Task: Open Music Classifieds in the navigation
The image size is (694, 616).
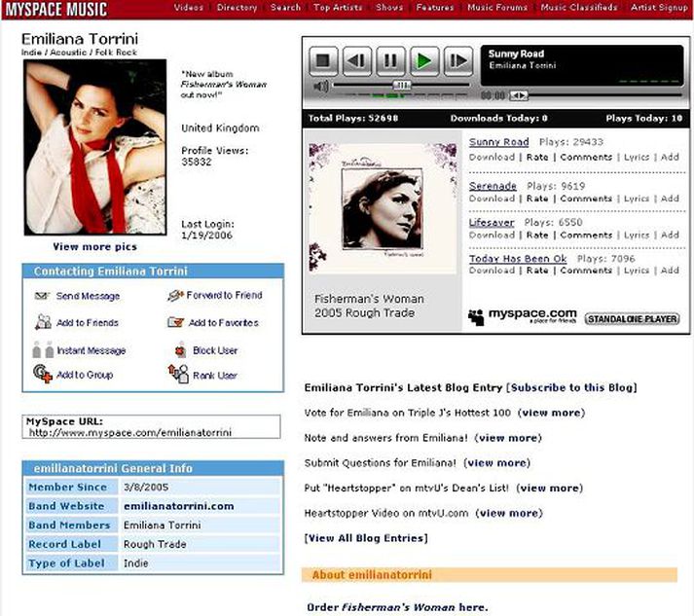Action: (x=579, y=8)
